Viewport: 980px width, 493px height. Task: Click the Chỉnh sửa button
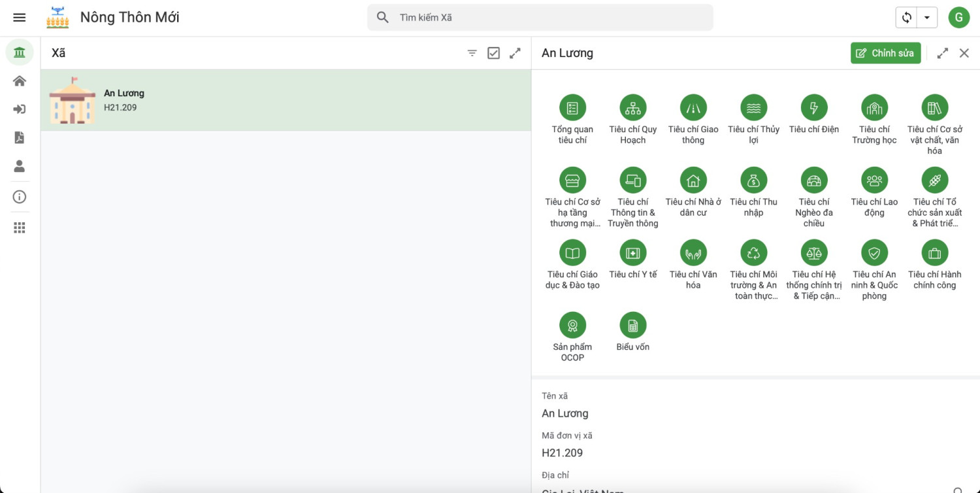click(885, 53)
